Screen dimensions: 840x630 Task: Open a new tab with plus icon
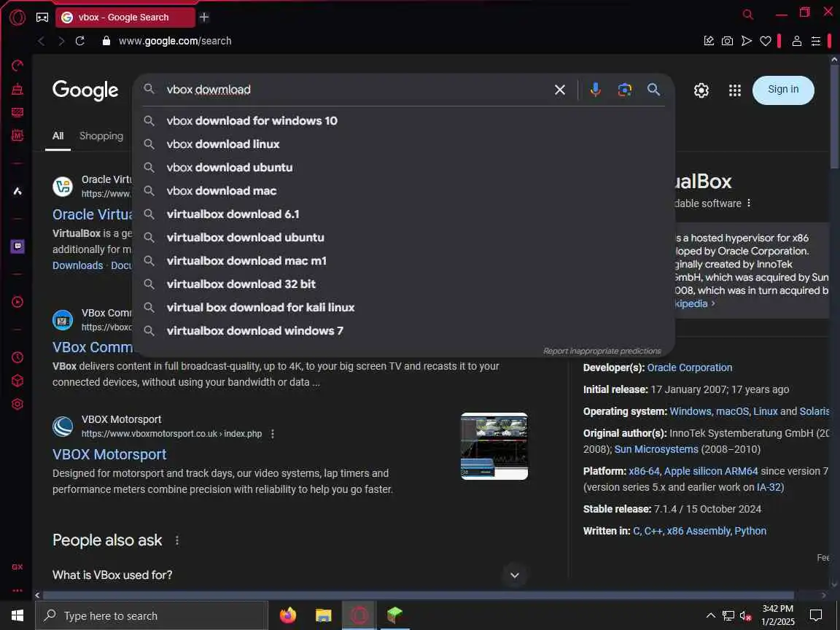(204, 17)
